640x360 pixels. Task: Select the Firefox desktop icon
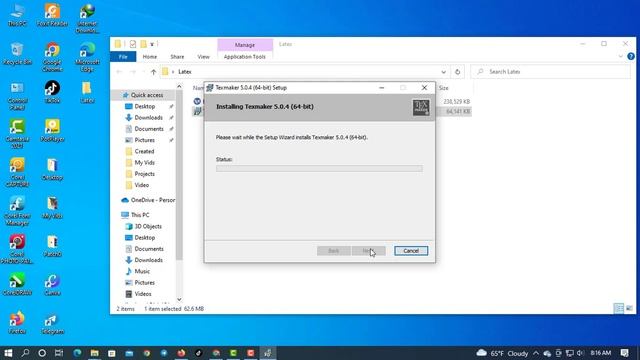coord(17,323)
